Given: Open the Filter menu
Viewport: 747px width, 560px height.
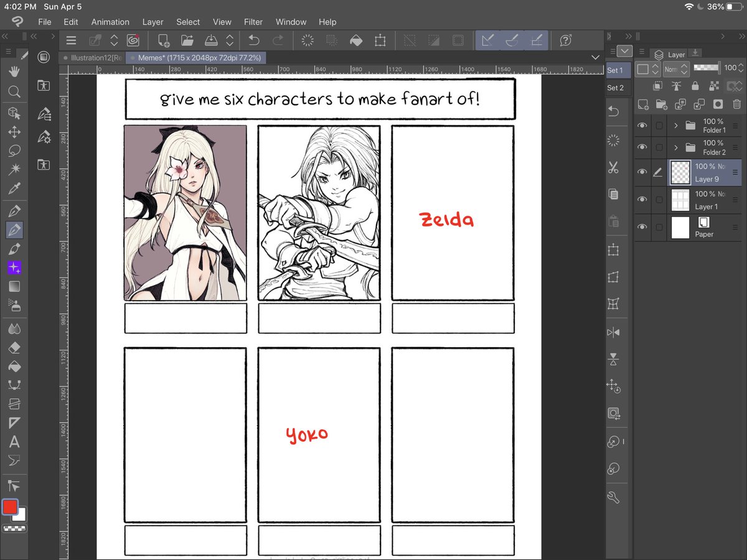Looking at the screenshot, I should click(253, 22).
